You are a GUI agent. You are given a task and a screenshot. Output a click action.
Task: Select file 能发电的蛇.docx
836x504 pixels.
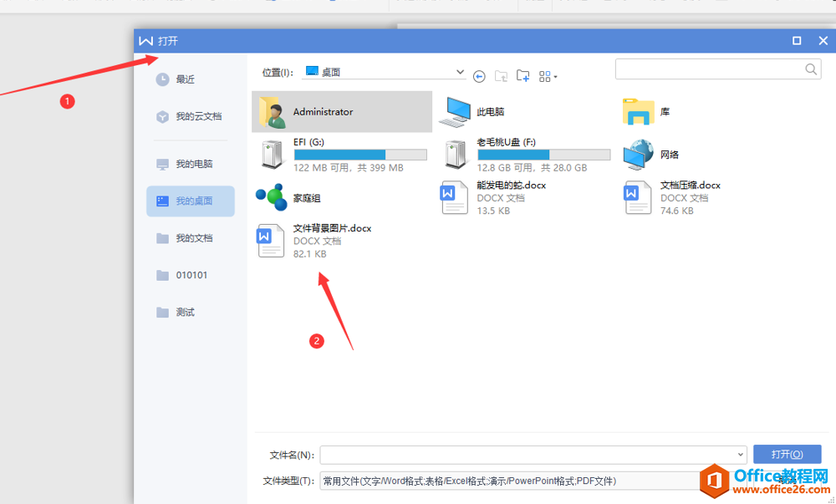point(493,198)
